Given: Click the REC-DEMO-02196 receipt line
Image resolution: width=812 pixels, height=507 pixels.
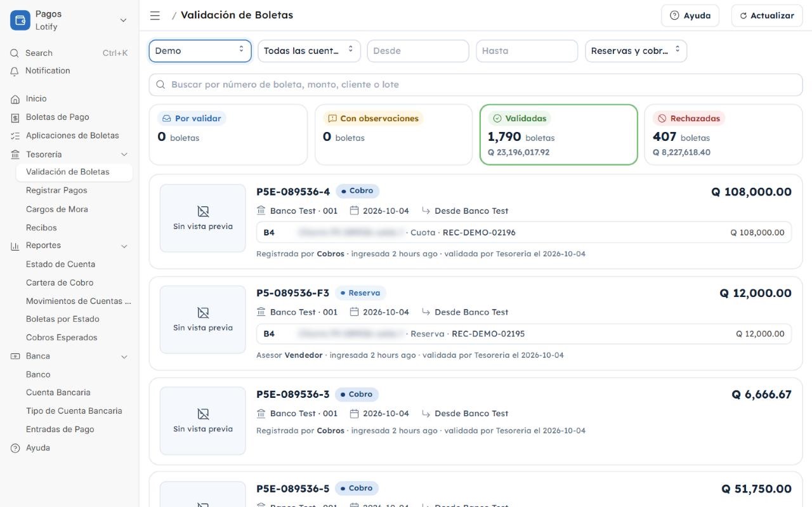Looking at the screenshot, I should click(x=524, y=232).
